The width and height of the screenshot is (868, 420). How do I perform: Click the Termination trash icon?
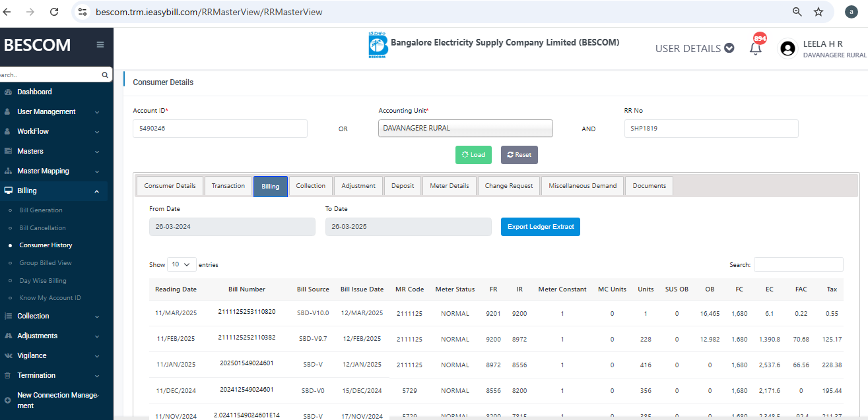8,375
